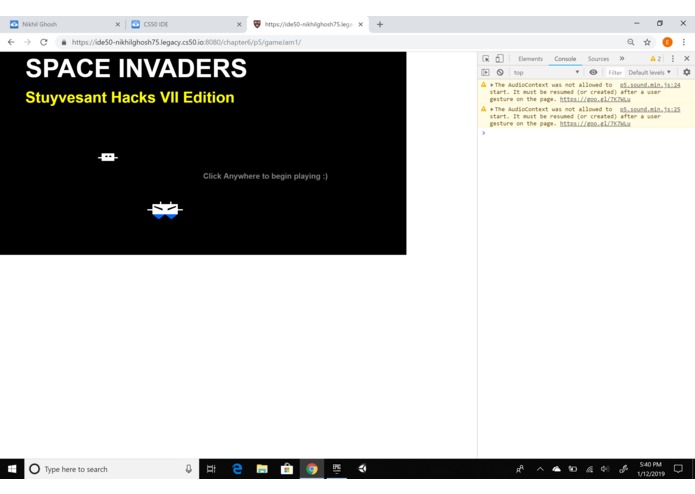Toggle the DevTools device toolbar icon
Viewport: 695px width, 494px height.
point(500,58)
